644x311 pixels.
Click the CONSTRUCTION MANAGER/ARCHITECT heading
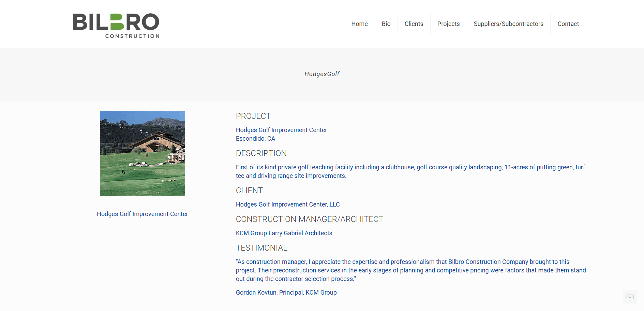pos(309,219)
